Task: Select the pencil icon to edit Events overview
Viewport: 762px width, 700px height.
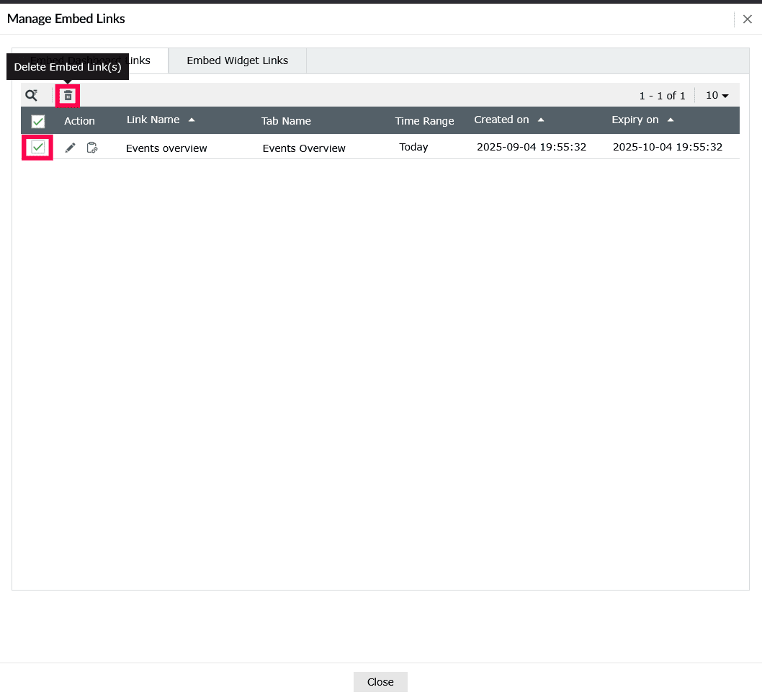Action: [x=69, y=147]
